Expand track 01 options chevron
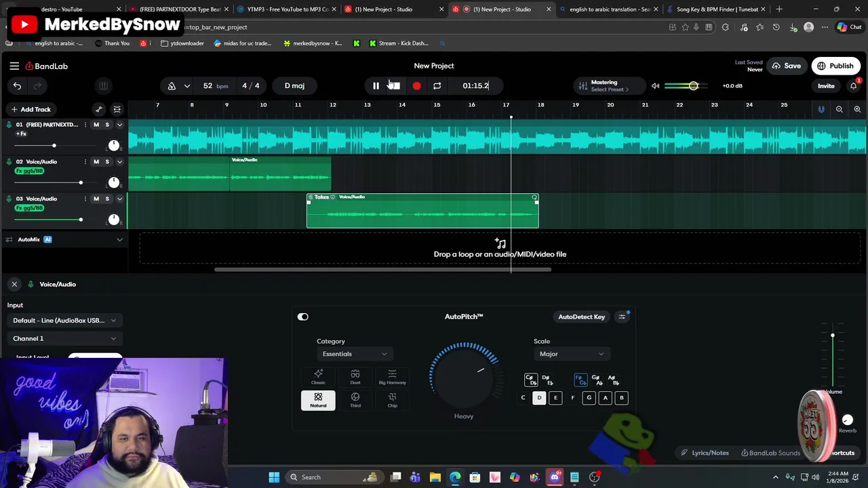The width and height of the screenshot is (868, 488). click(x=119, y=125)
